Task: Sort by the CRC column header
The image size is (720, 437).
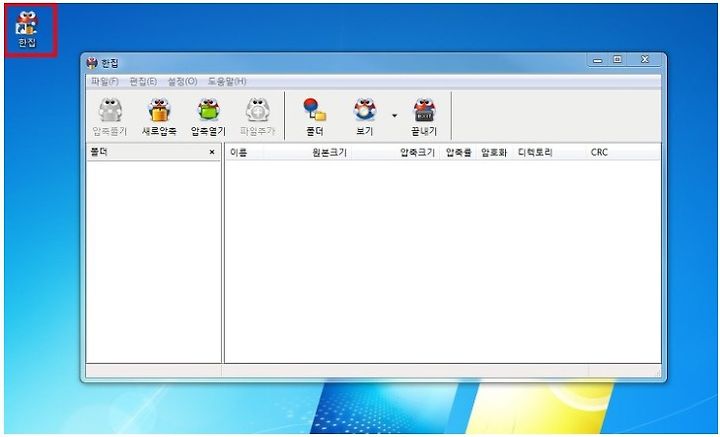Action: point(624,152)
